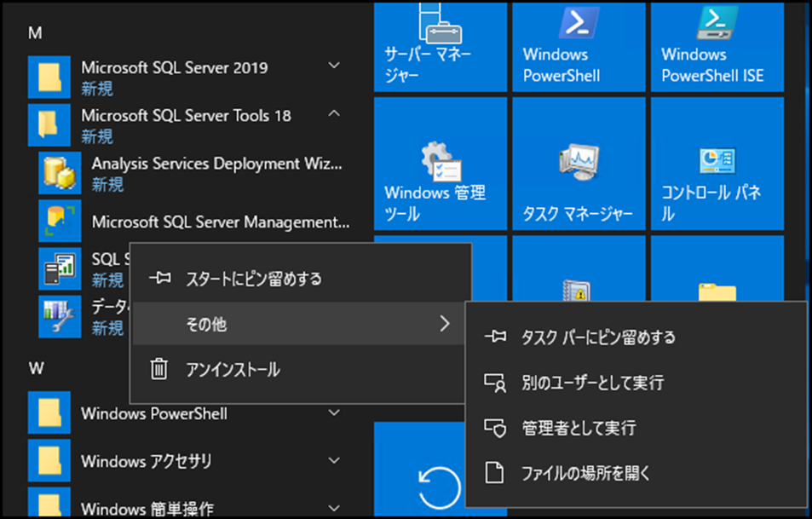Click the trash can icon for アンインストール
The image size is (812, 519).
[x=158, y=369]
